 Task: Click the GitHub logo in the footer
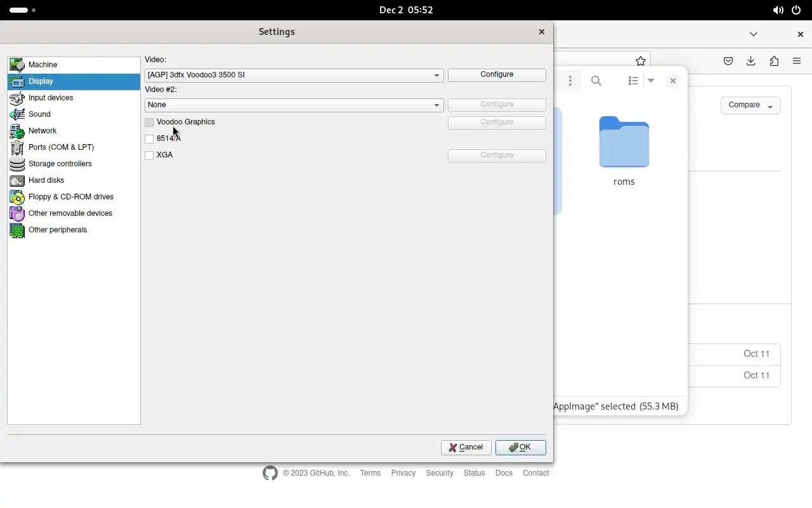(270, 473)
